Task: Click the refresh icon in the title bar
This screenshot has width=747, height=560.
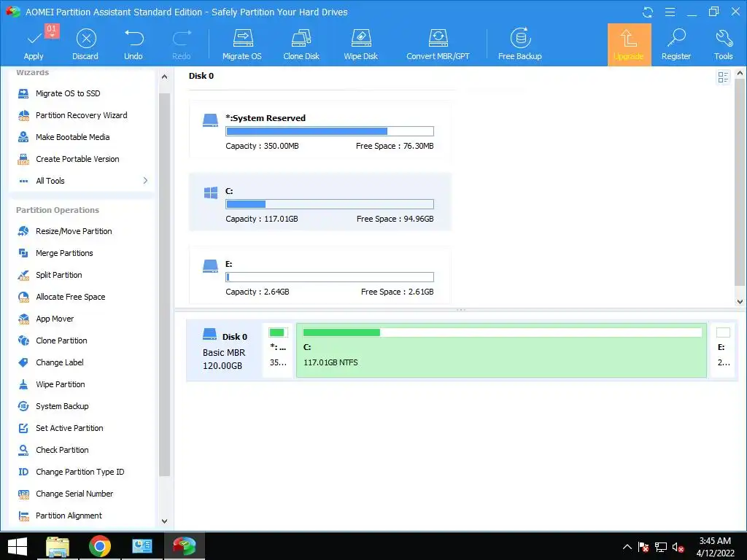Action: point(648,12)
